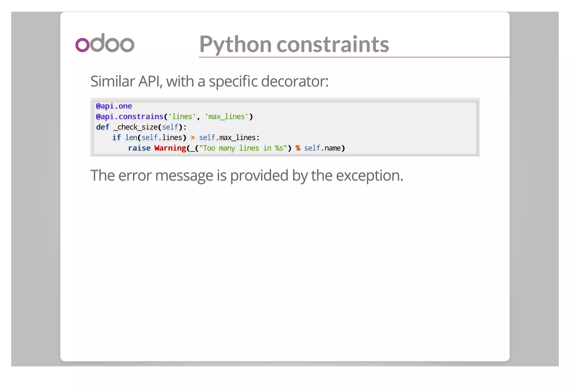Viewport: 570px width, 392px height.
Task: Click the 'Python constraints' slide title
Action: [294, 44]
